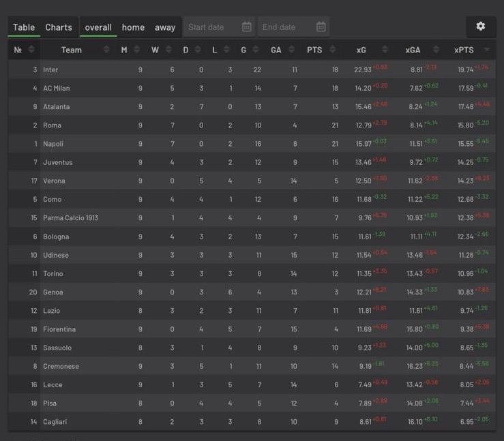The image size is (504, 441).
Task: Switch to the Charts tab
Action: [x=59, y=27]
